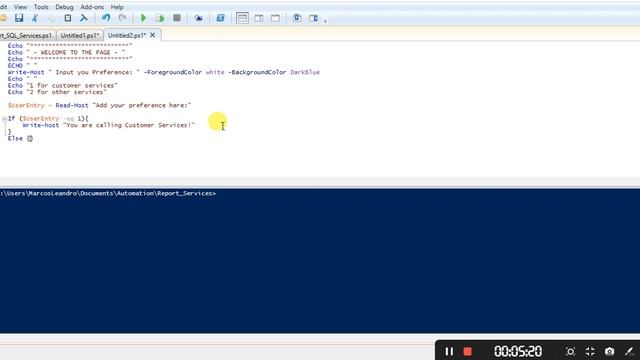The image size is (640, 360).
Task: Click the Show Command Add-on icon
Action: tap(313, 18)
